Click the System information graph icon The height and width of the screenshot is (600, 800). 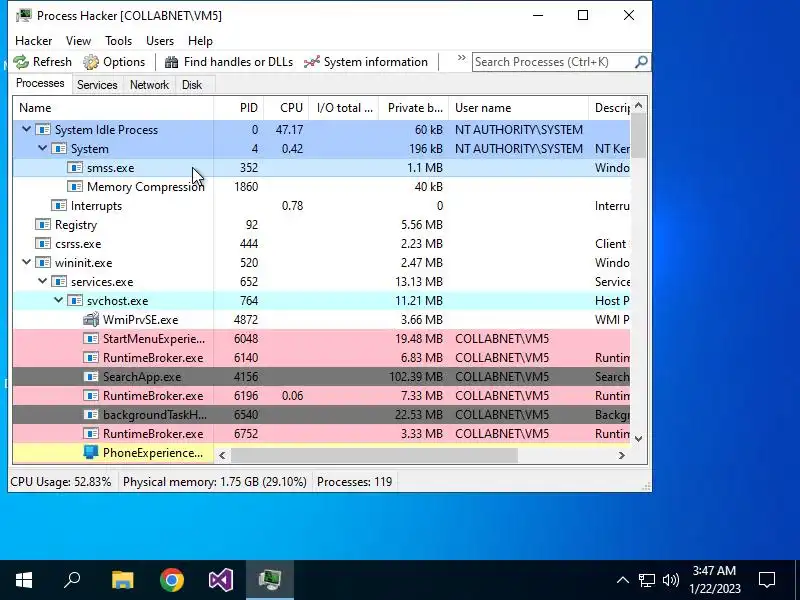(x=312, y=62)
